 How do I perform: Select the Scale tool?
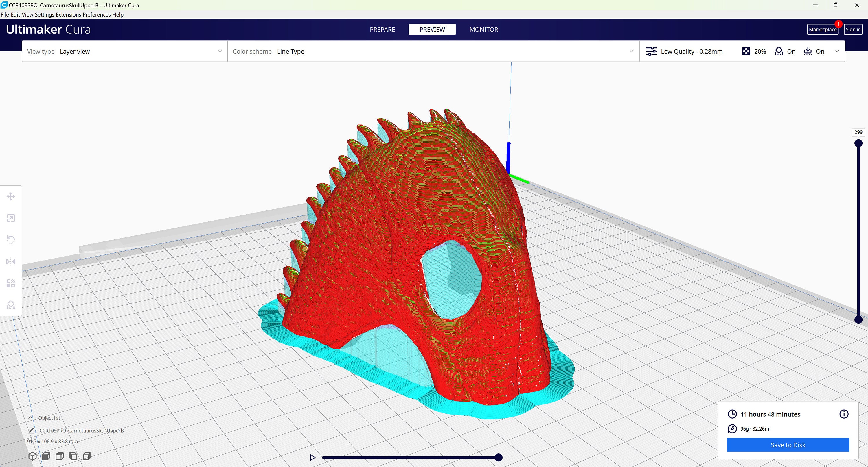click(x=11, y=218)
